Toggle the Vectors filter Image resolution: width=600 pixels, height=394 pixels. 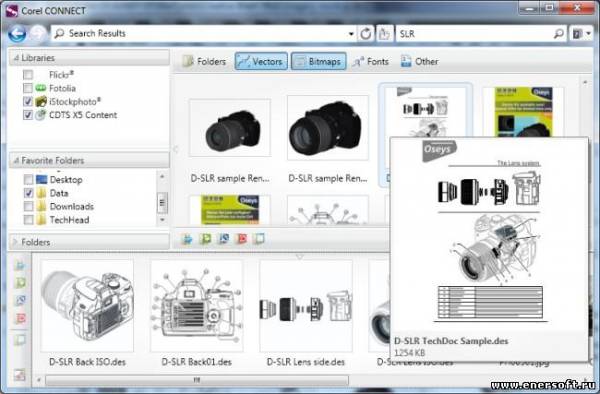coord(261,61)
